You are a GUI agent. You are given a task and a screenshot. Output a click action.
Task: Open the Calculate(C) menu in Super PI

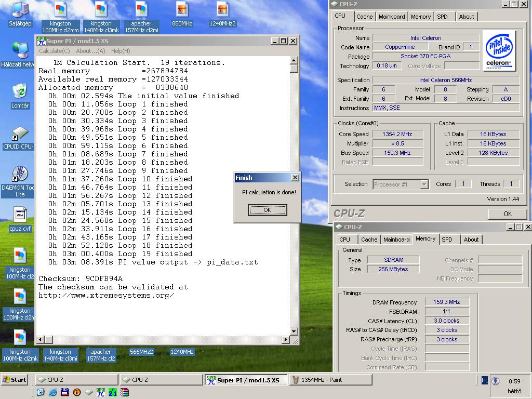tap(54, 51)
